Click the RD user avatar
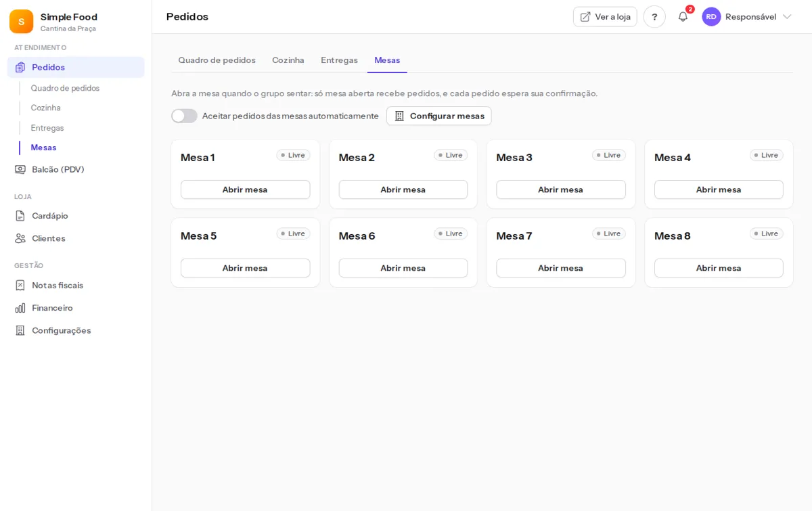Image resolution: width=812 pixels, height=511 pixels. (x=711, y=17)
